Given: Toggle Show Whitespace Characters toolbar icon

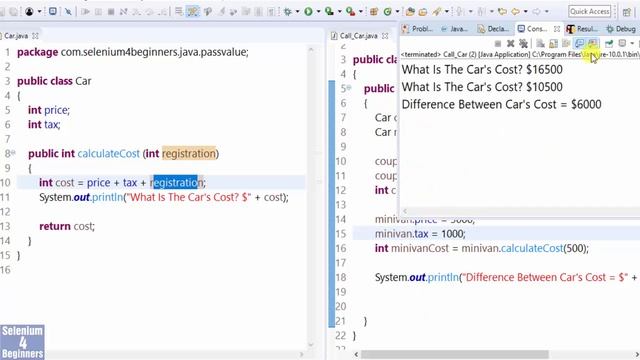Looking at the screenshot, I should (x=271, y=12).
